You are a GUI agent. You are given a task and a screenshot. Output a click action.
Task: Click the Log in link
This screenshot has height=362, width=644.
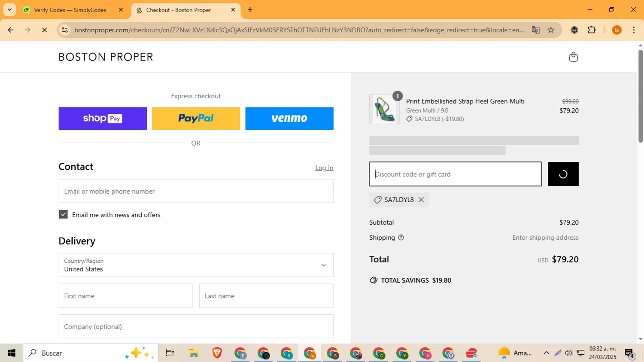click(324, 168)
